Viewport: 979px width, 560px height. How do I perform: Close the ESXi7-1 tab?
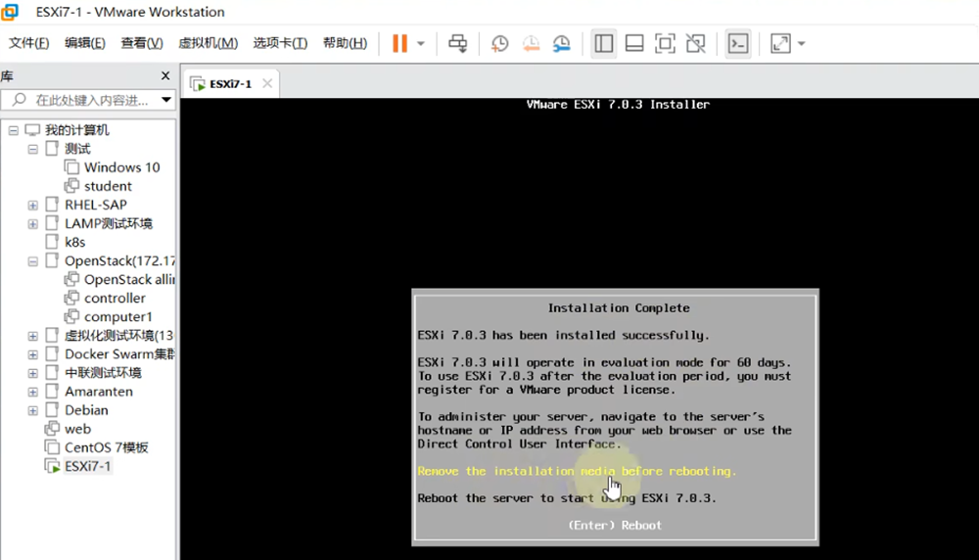[267, 83]
